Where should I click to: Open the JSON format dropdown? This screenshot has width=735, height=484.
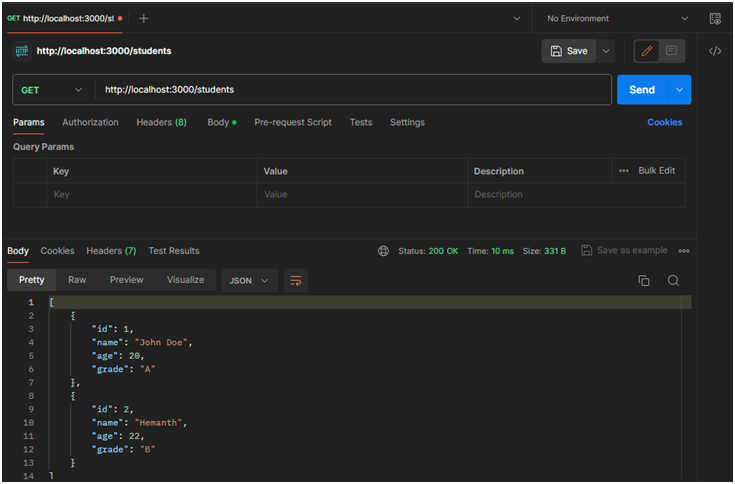(249, 281)
